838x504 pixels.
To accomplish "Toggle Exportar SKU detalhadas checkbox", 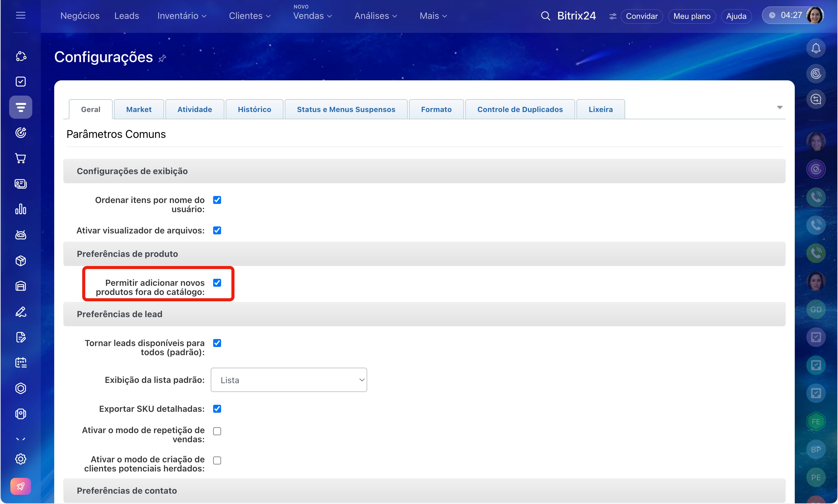I will coord(217,408).
